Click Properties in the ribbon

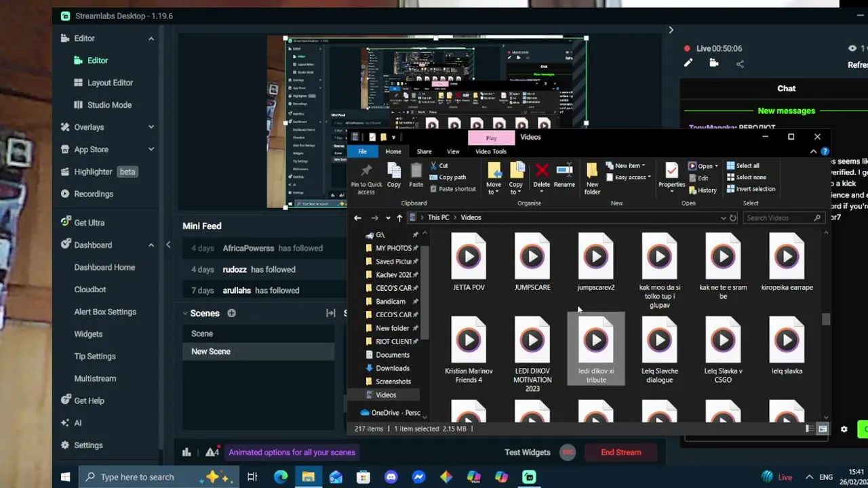point(671,176)
